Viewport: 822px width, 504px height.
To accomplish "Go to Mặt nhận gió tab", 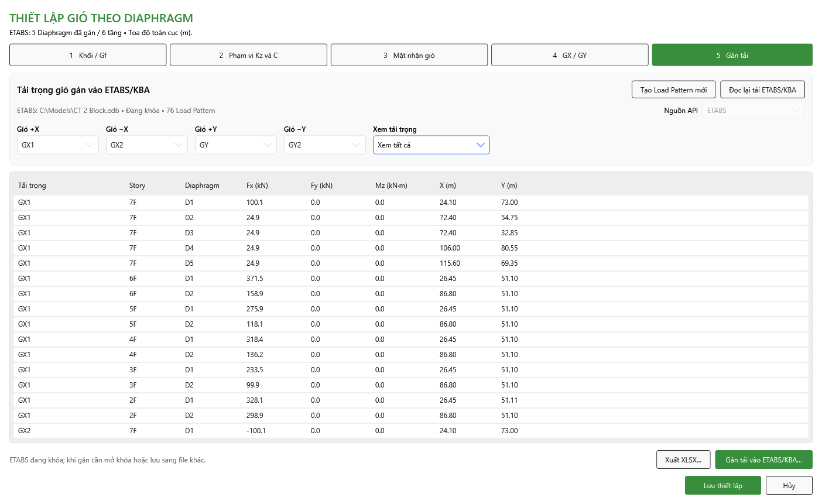I will [x=409, y=55].
